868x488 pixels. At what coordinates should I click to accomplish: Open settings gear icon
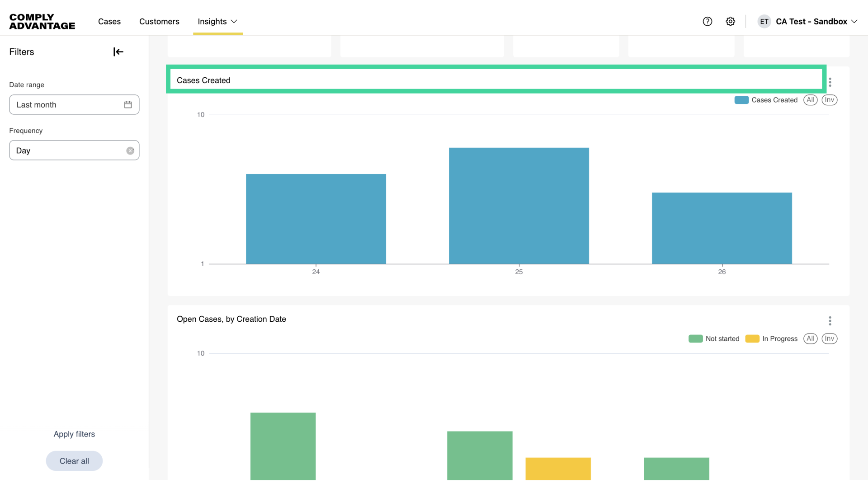coord(731,21)
